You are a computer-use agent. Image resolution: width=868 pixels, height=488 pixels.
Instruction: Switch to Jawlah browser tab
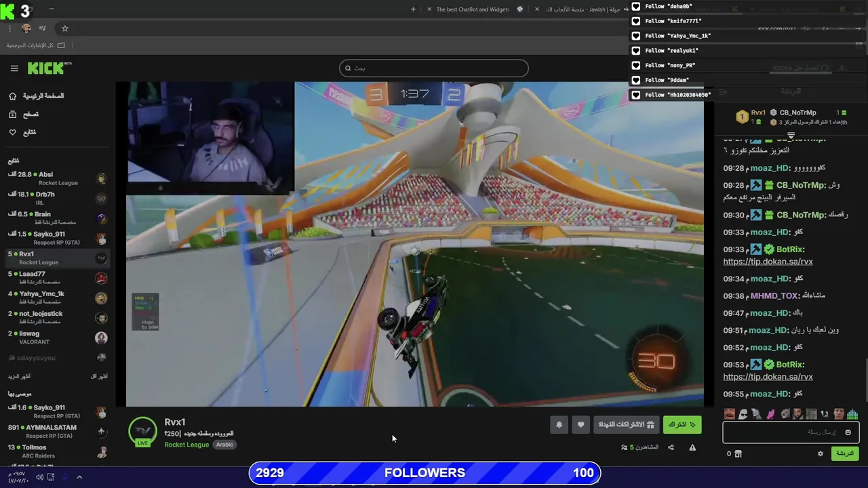(x=581, y=9)
